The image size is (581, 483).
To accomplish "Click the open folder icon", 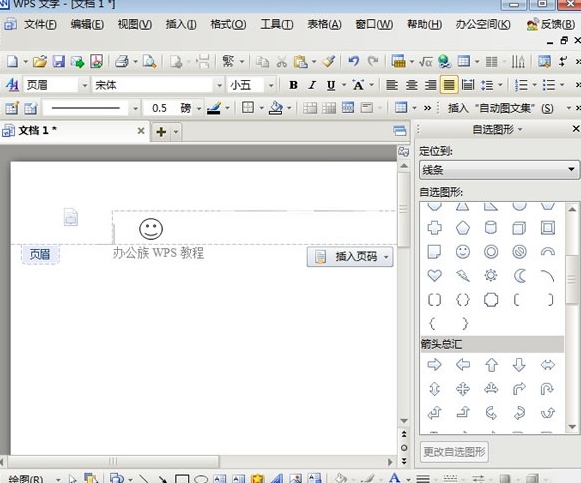I will tap(40, 61).
